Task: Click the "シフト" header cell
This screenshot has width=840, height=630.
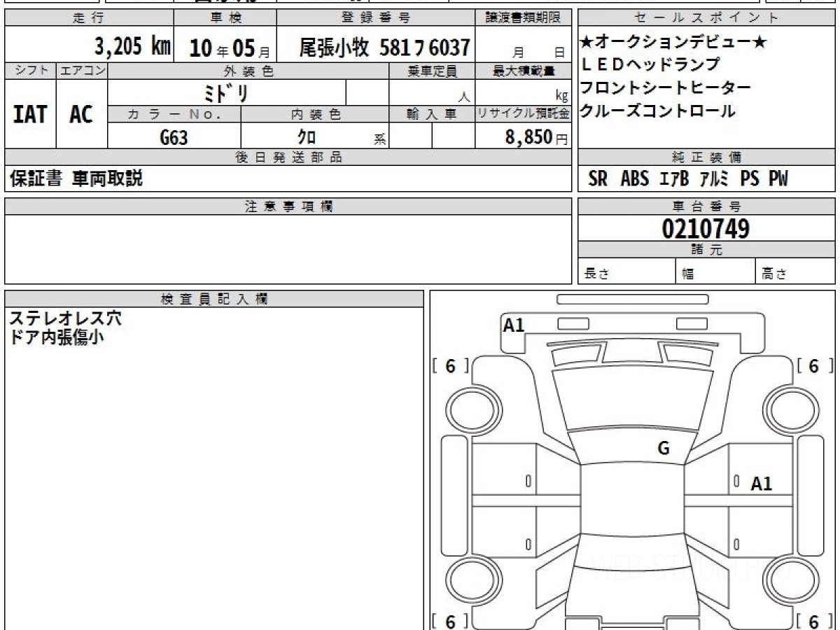Action: pyautogui.click(x=31, y=71)
